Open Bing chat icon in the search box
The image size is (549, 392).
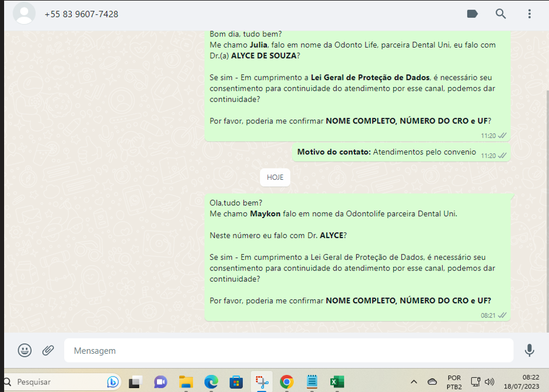coord(112,382)
